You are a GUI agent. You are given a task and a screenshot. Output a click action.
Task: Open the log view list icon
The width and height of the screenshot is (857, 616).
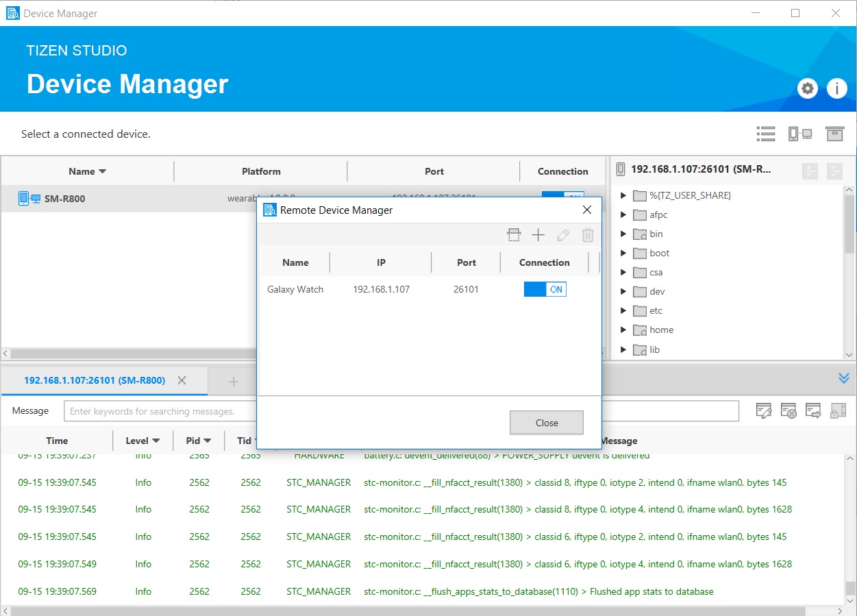(x=765, y=134)
